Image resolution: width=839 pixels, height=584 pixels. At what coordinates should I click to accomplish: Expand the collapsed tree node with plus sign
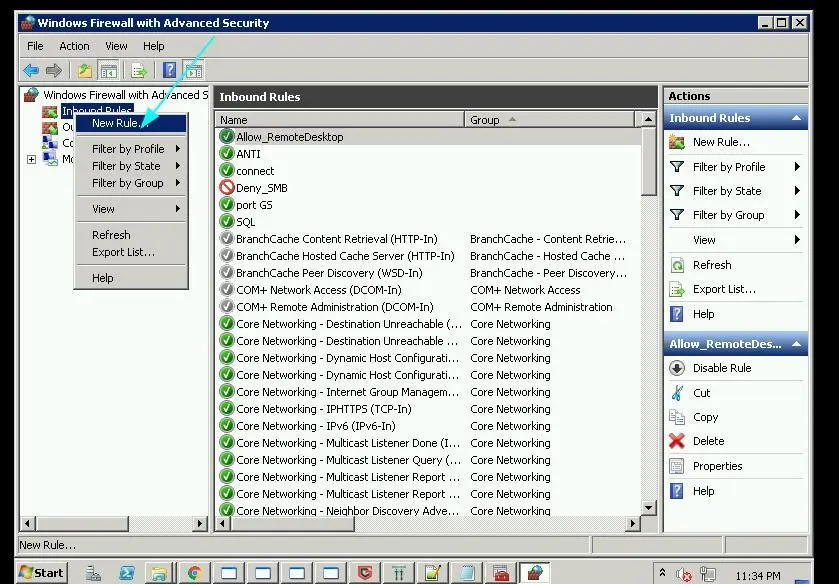[31, 159]
